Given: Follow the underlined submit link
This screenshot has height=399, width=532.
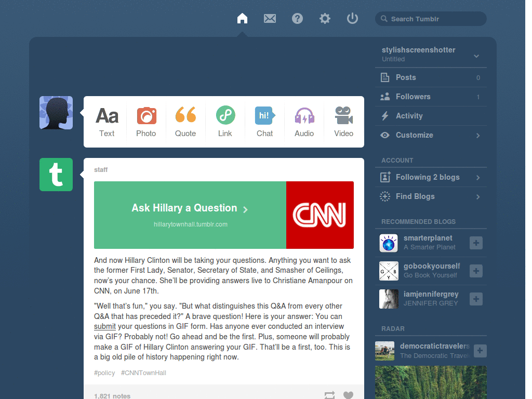Looking at the screenshot, I should [x=105, y=326].
